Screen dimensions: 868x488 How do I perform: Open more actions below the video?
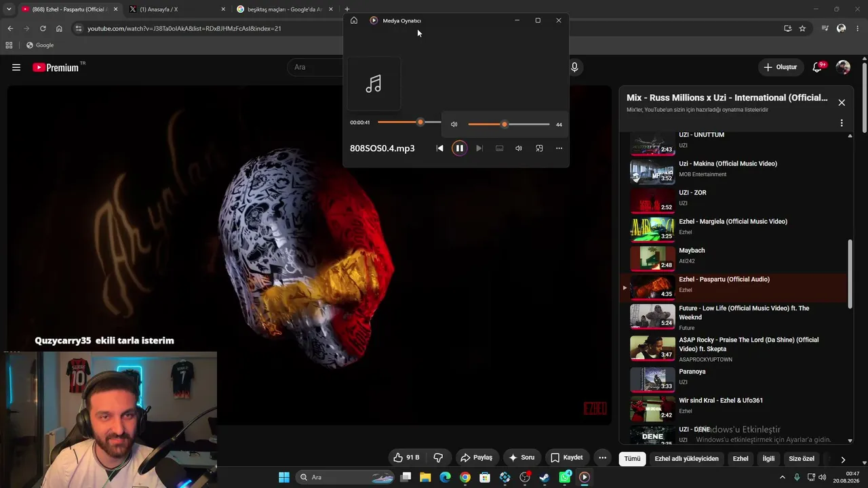(602, 457)
